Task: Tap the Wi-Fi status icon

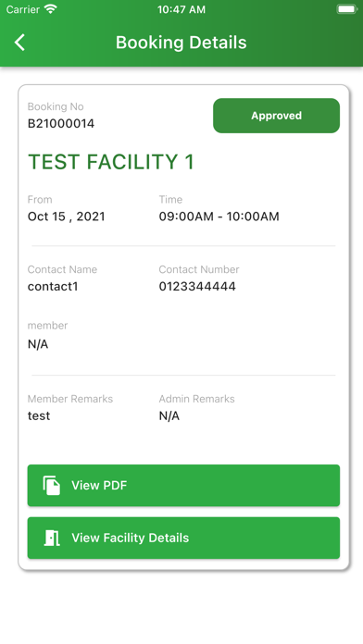Action: 51,9
